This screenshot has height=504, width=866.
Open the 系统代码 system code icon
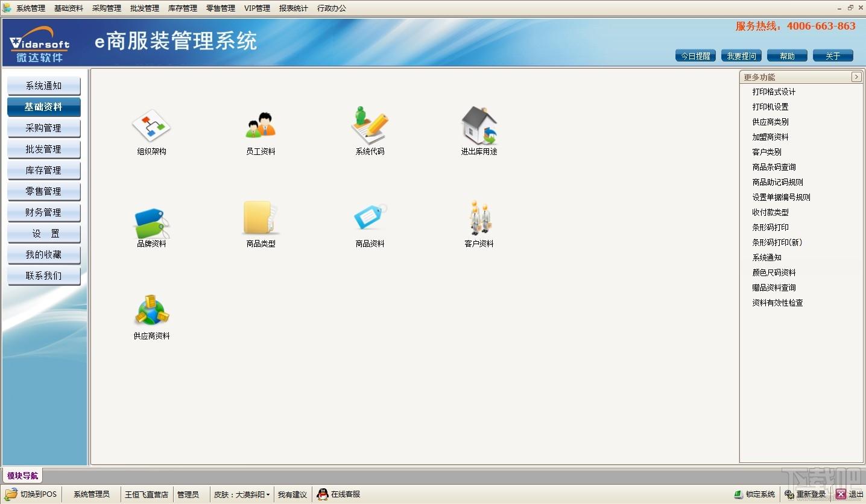tap(370, 125)
